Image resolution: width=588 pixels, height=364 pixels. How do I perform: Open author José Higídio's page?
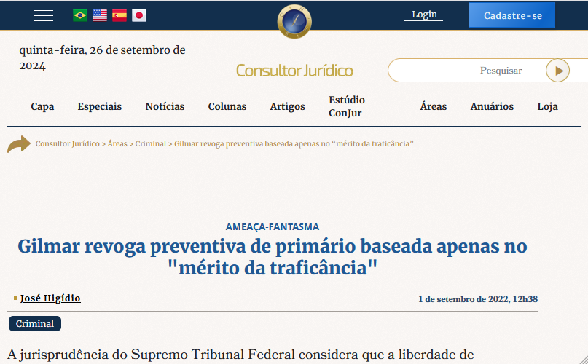(50, 298)
